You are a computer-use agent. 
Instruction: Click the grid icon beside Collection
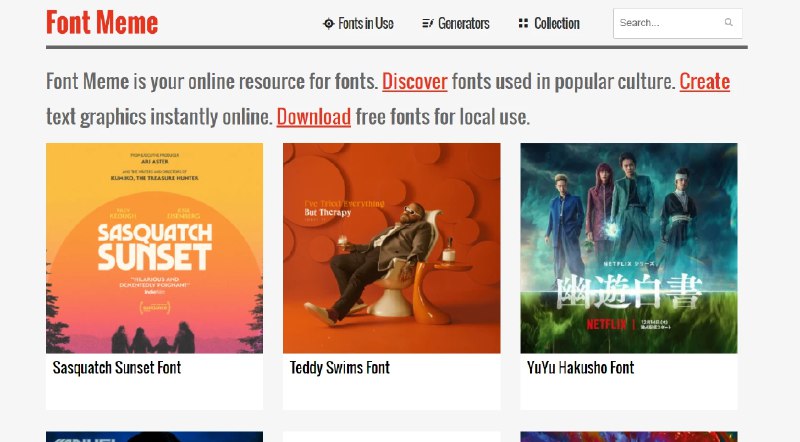point(523,23)
